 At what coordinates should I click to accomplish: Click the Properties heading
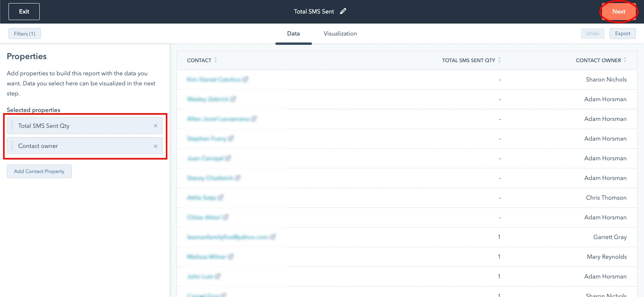tap(27, 56)
